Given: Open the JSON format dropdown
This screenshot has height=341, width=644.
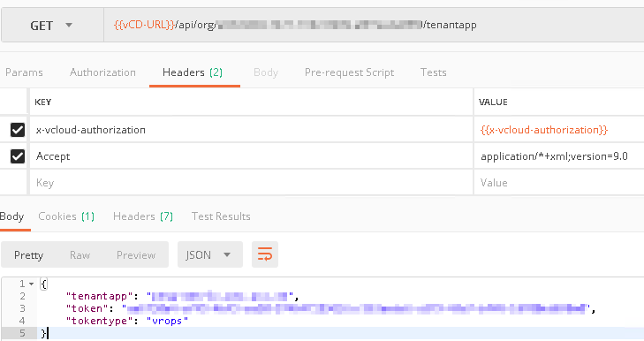Looking at the screenshot, I should point(210,254).
